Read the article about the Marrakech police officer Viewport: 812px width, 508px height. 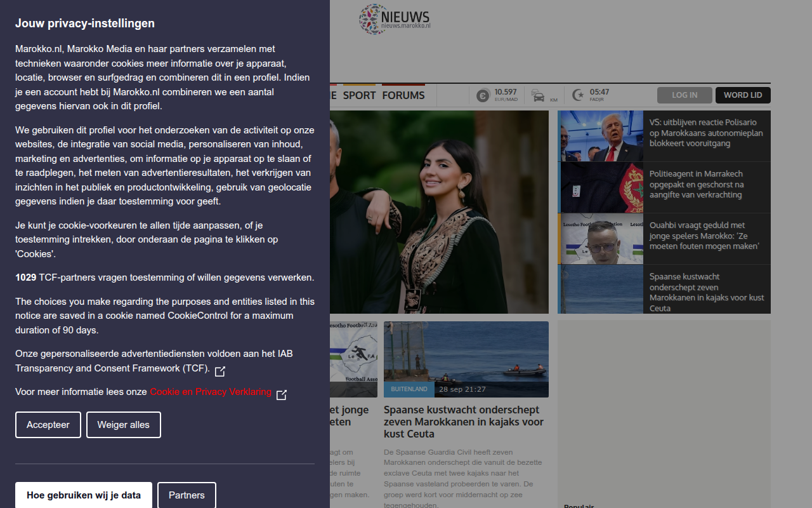[697, 184]
